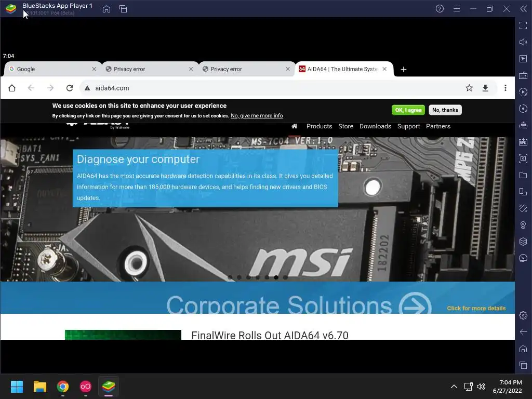Go back with the browser back arrow
The height and width of the screenshot is (399, 532).
click(31, 88)
